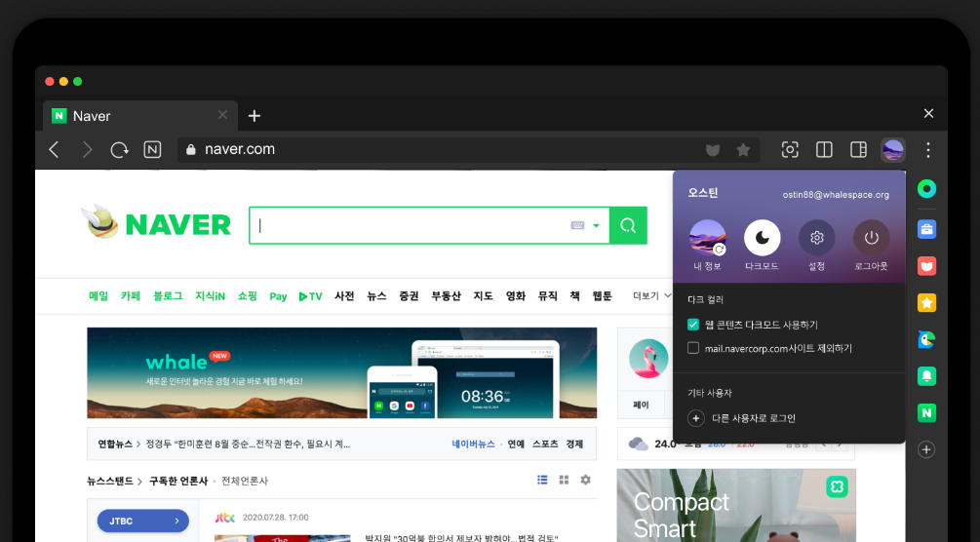This screenshot has width=980, height=542.
Task: Click the lock icon in address bar
Action: (x=191, y=149)
